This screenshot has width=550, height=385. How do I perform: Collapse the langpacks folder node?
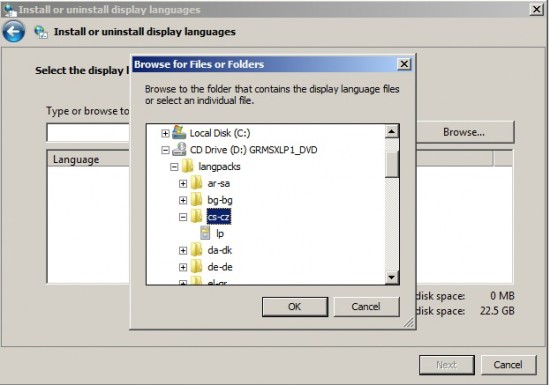(174, 167)
